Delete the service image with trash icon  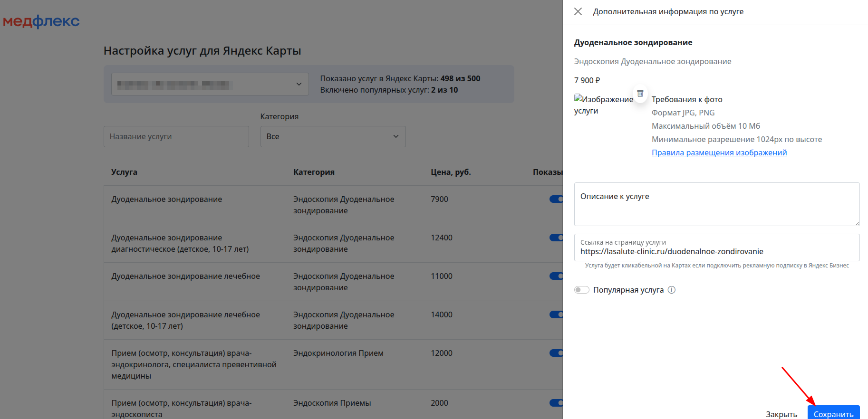click(x=640, y=94)
